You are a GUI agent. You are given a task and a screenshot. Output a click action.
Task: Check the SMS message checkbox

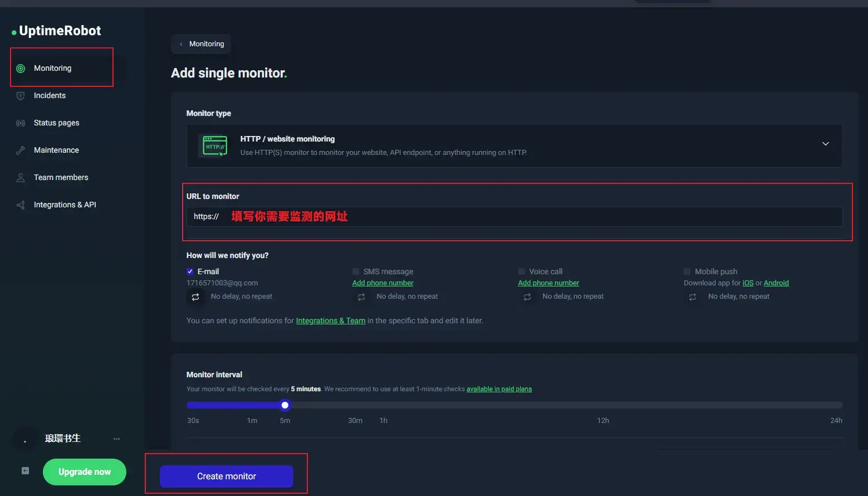[x=356, y=271]
